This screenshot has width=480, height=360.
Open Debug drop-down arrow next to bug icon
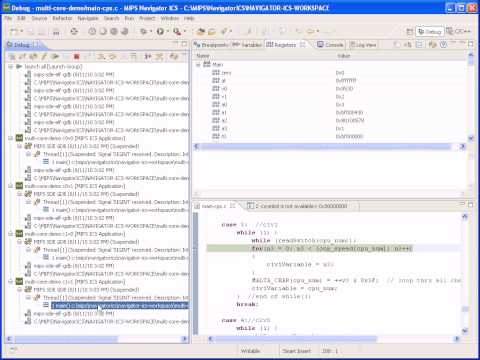click(151, 32)
